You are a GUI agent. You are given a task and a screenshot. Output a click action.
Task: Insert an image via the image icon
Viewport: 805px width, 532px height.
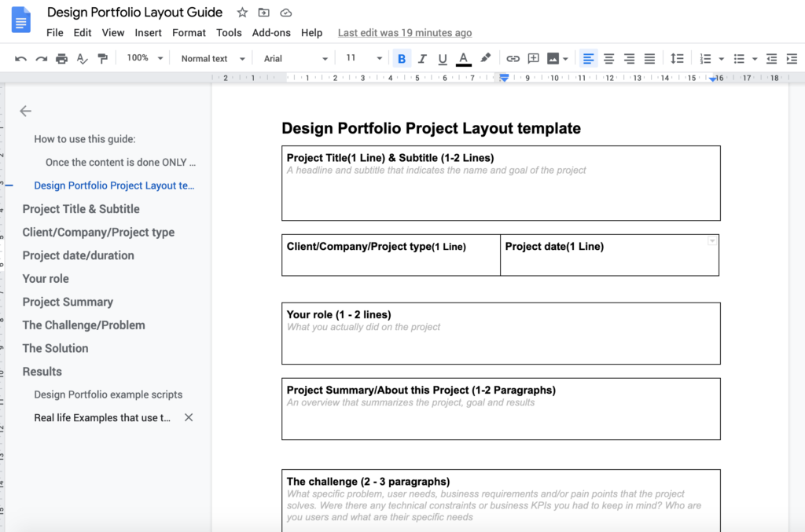(553, 58)
